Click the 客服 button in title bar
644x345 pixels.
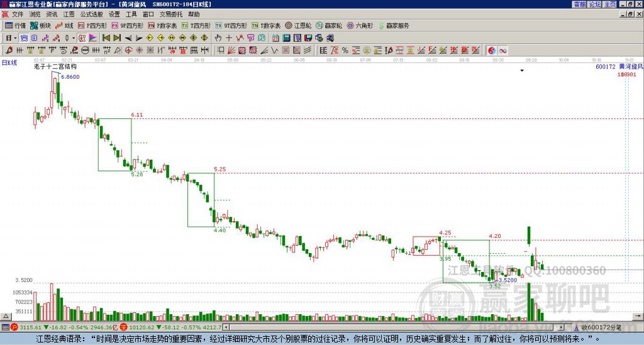[579, 4]
